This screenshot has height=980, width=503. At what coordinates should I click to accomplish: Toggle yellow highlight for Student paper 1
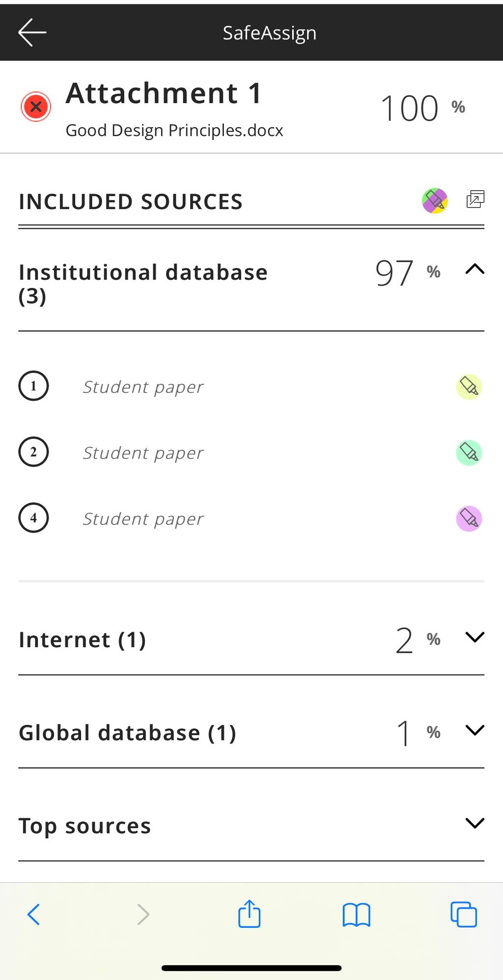click(469, 387)
